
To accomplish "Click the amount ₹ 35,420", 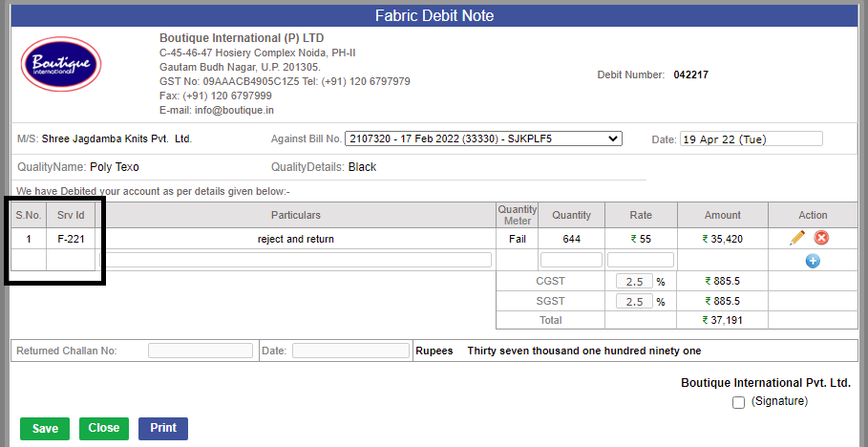I will 723,240.
